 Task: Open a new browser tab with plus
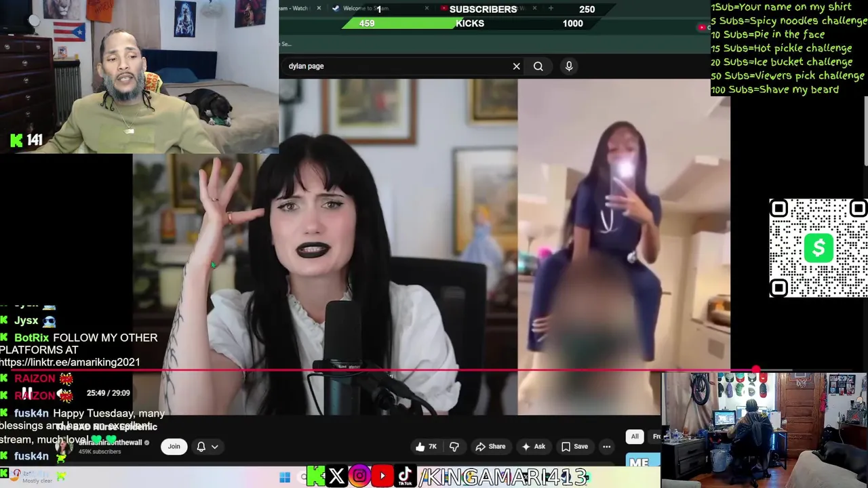(x=551, y=8)
